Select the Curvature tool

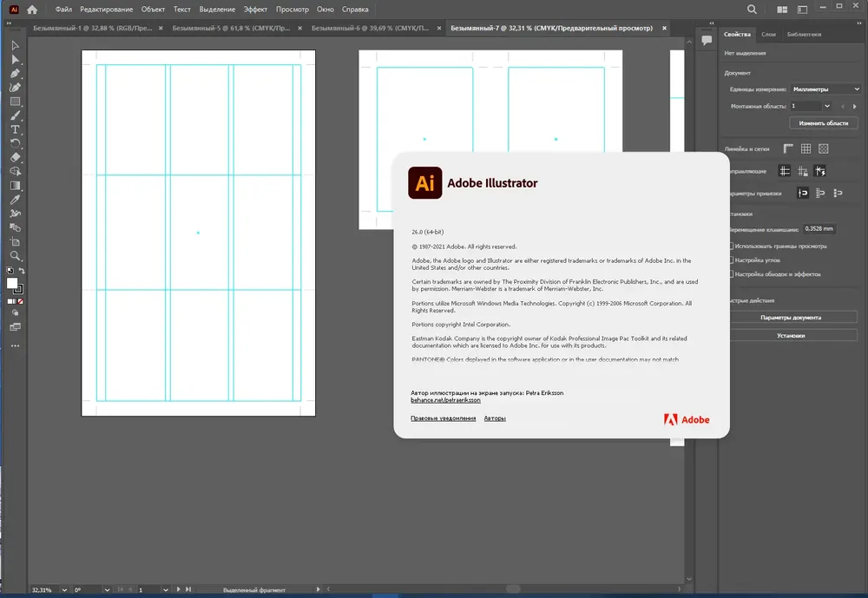tap(15, 88)
